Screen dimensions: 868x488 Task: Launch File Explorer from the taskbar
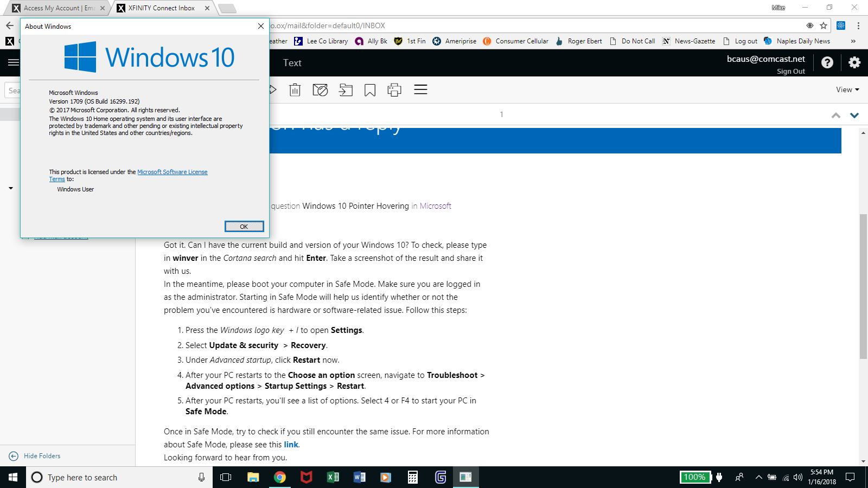tap(253, 477)
